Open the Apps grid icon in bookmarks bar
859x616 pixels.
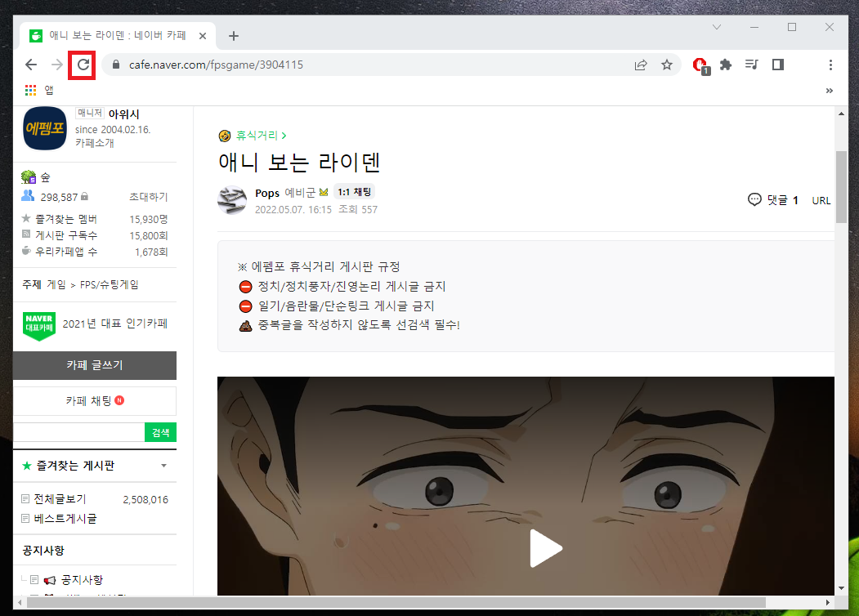(x=31, y=90)
